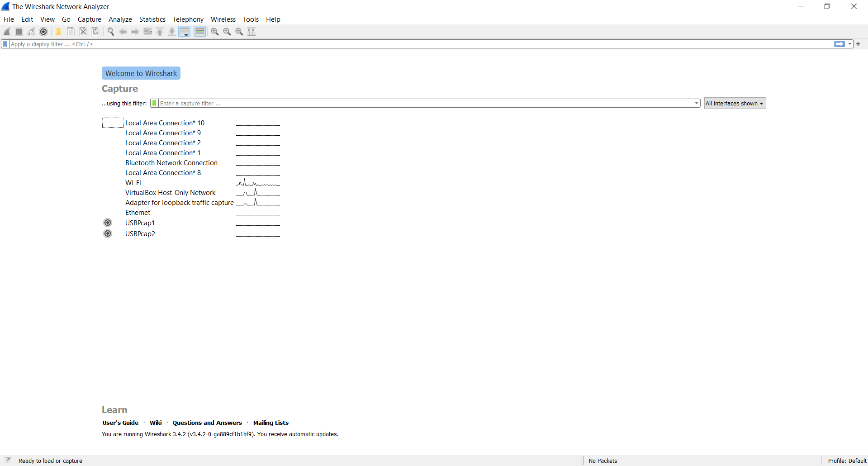Open the Analyze menu
Viewport: 868px width, 466px height.
click(120, 19)
